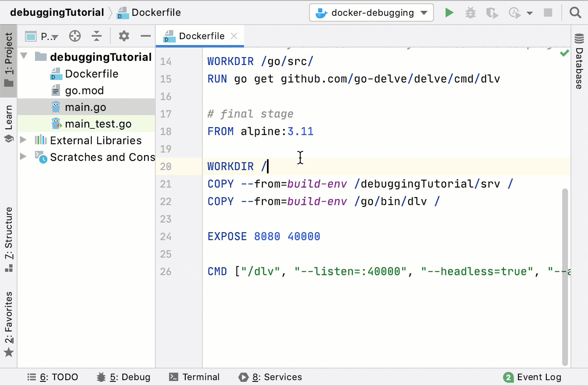Select opened file with the crosshair icon
Screen dimensions: 588x386
[x=75, y=36]
